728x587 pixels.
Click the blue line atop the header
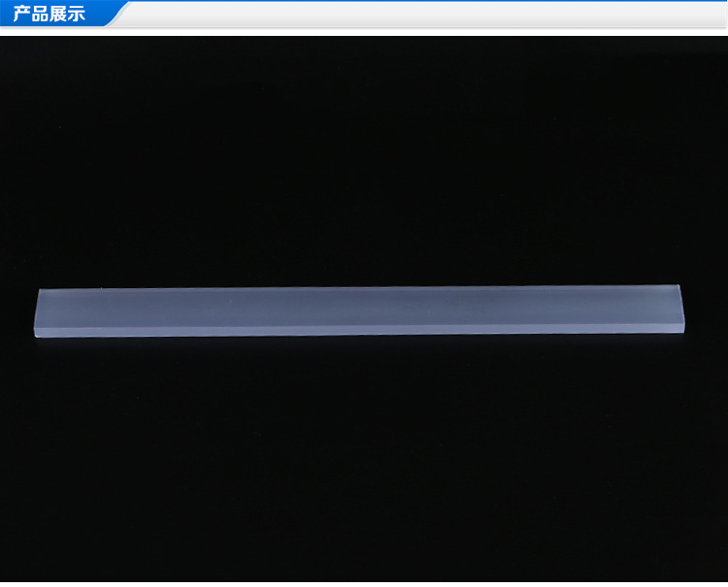pos(417,1)
